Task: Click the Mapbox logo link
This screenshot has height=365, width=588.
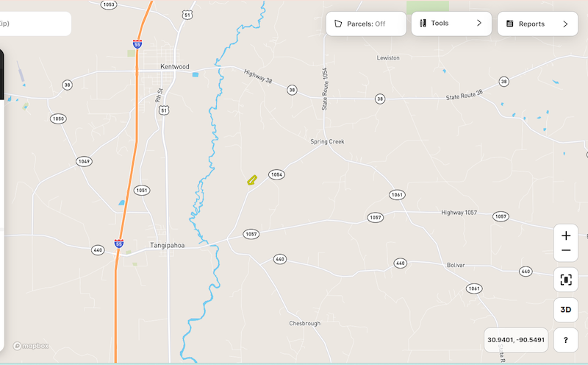Action: 31,346
